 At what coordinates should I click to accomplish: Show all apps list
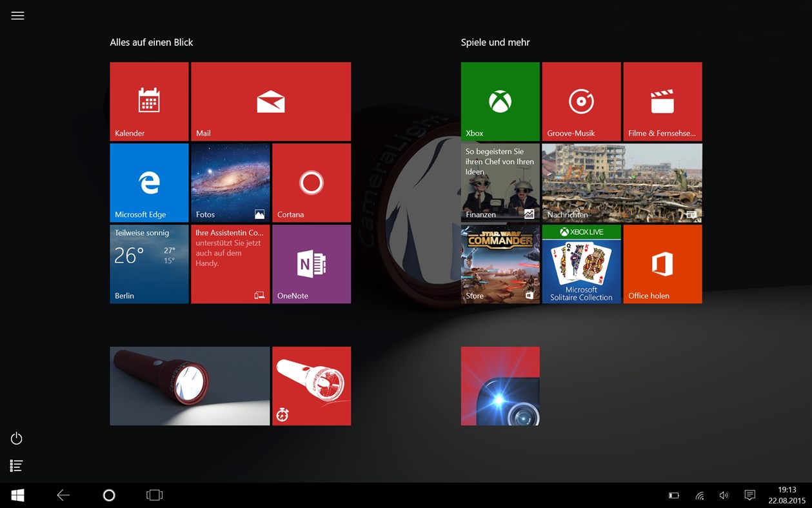point(16,465)
